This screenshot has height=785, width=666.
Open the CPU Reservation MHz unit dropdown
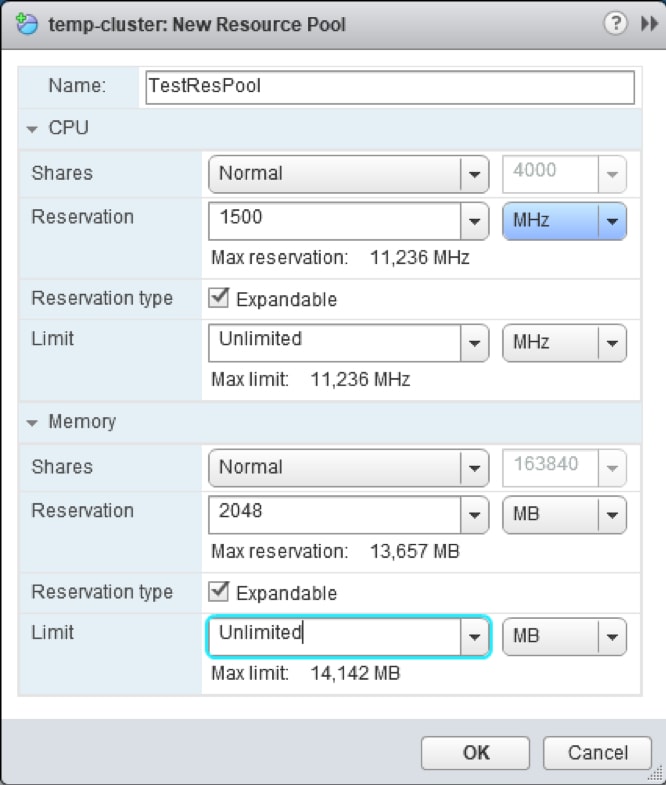pyautogui.click(x=611, y=221)
